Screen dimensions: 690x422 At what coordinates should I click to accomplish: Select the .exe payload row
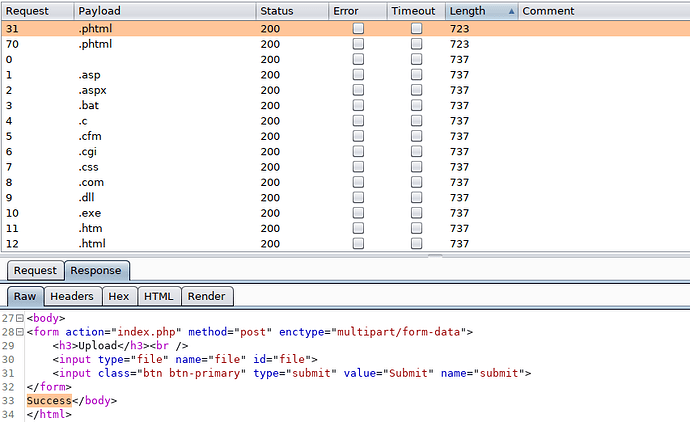tap(346, 213)
